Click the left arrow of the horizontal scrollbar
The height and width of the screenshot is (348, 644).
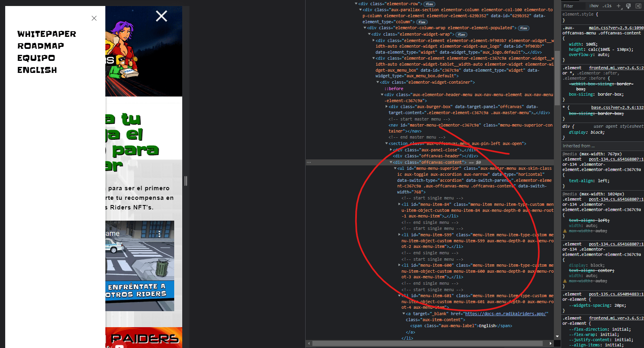tap(309, 343)
